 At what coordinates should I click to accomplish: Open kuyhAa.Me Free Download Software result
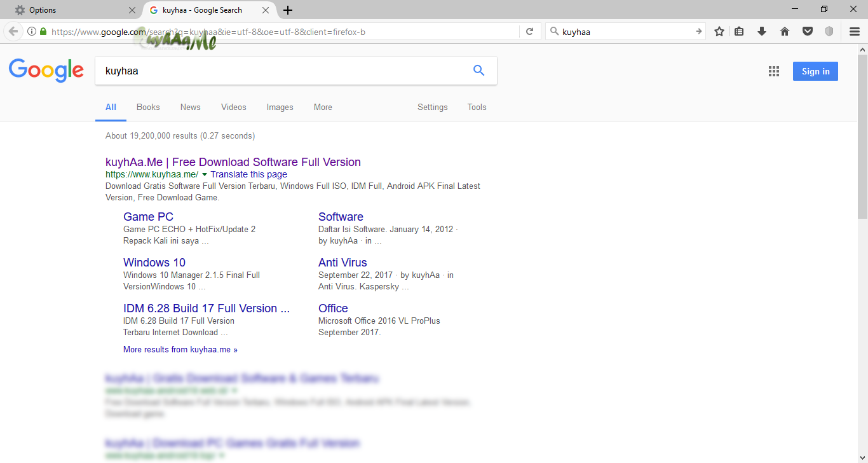point(233,162)
